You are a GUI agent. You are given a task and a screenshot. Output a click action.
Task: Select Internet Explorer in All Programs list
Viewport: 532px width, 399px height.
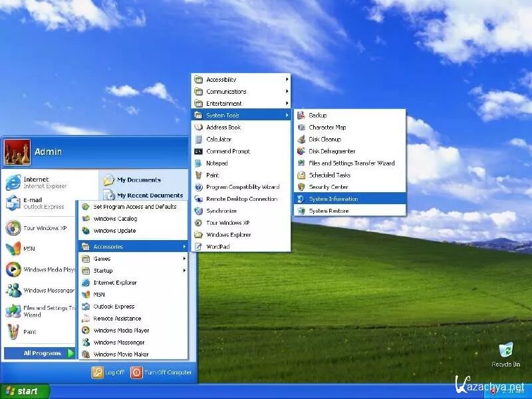[133, 283]
